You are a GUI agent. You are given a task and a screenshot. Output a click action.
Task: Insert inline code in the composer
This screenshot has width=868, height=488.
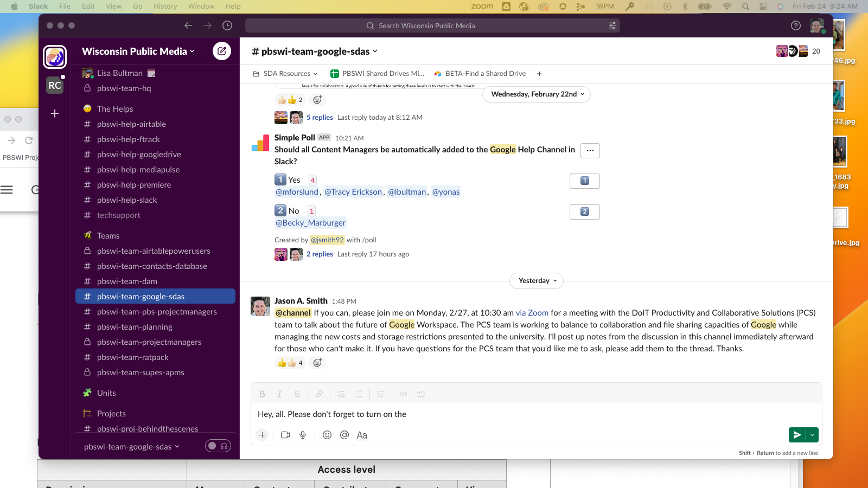[x=403, y=394]
